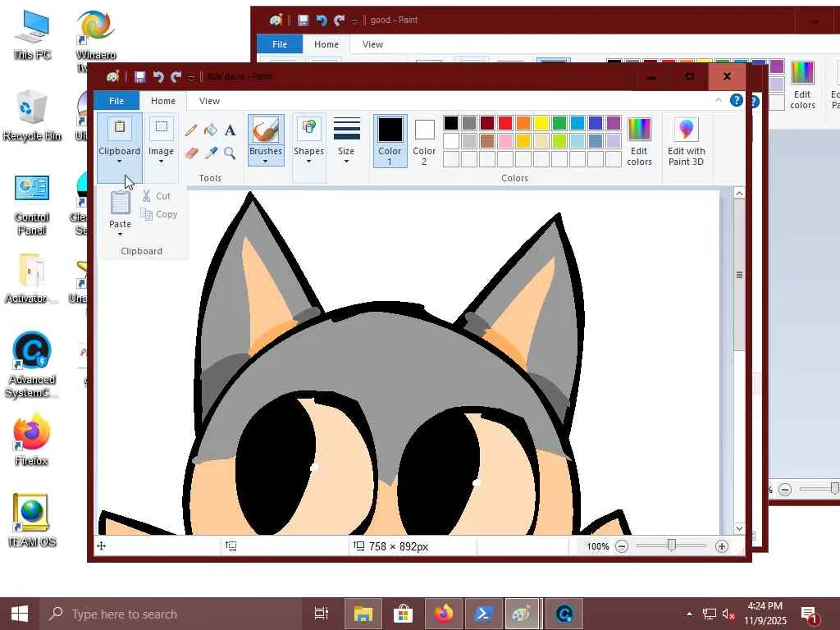This screenshot has width=840, height=630.
Task: Open the TEAM OS desktop icon
Action: coord(32,520)
